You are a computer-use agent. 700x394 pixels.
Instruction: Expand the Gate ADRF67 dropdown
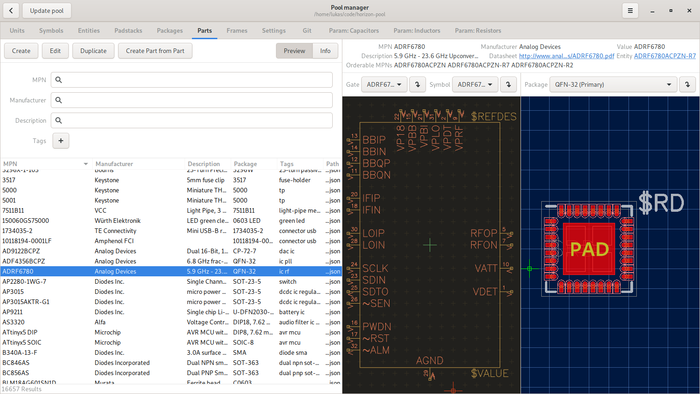click(384, 84)
